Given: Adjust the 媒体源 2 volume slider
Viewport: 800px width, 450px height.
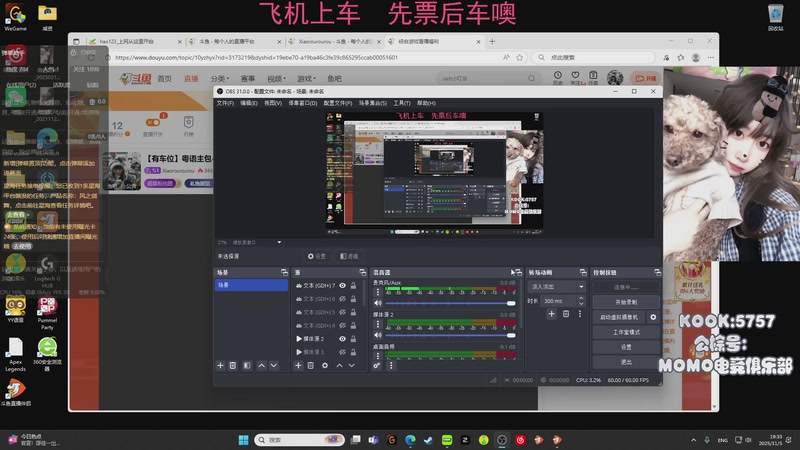Looking at the screenshot, I should pos(450,335).
